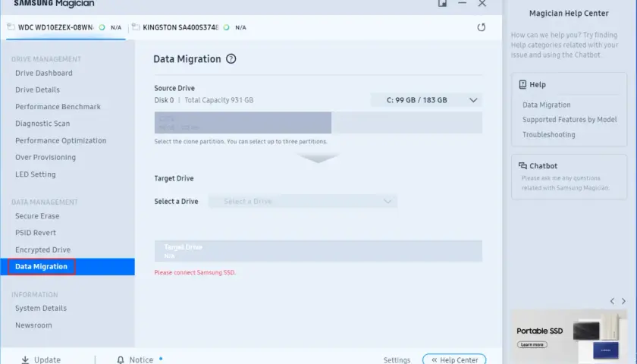Open System Details page
This screenshot has width=637, height=364.
(41, 309)
